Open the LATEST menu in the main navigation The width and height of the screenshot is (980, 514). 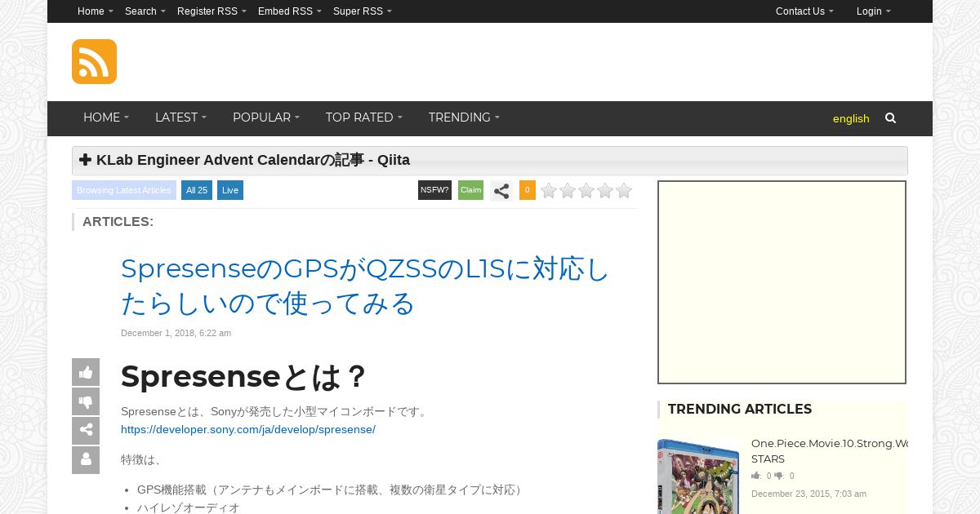click(180, 117)
